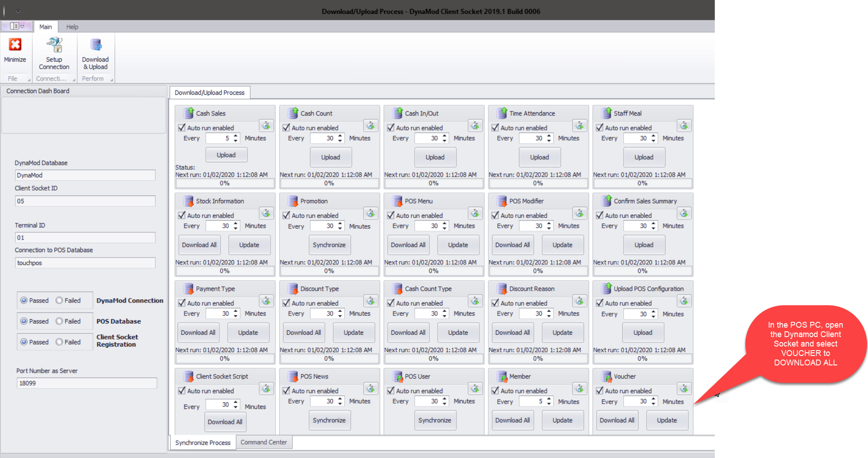Screen dimensions: 868x458
Task: Click the refresh icon in Discount Reason panel
Action: click(x=580, y=301)
